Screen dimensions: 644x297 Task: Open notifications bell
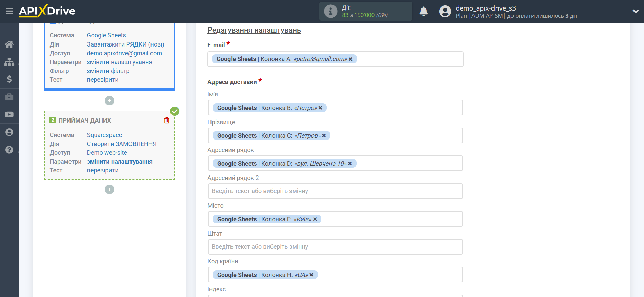tap(423, 11)
